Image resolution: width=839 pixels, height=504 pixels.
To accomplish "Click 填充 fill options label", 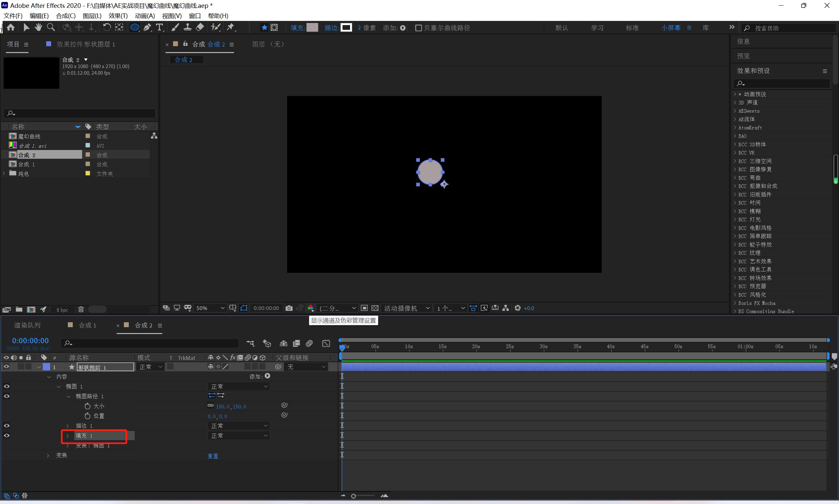I will coord(298,28).
